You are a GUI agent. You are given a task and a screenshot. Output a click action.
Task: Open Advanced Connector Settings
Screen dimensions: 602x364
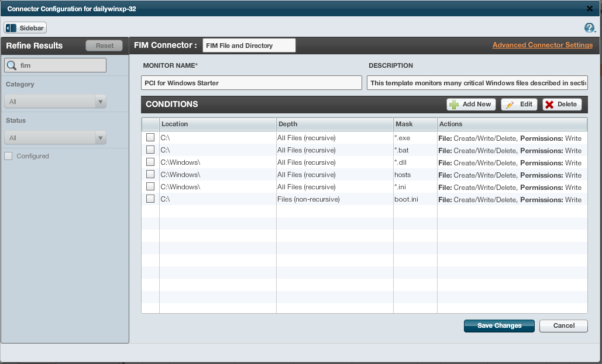click(542, 45)
